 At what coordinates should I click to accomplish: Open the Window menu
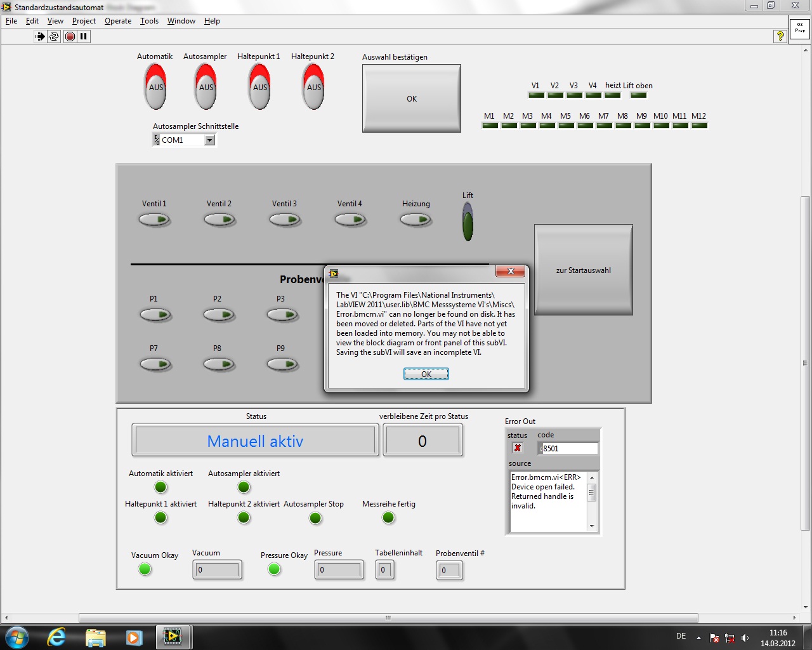coord(181,21)
